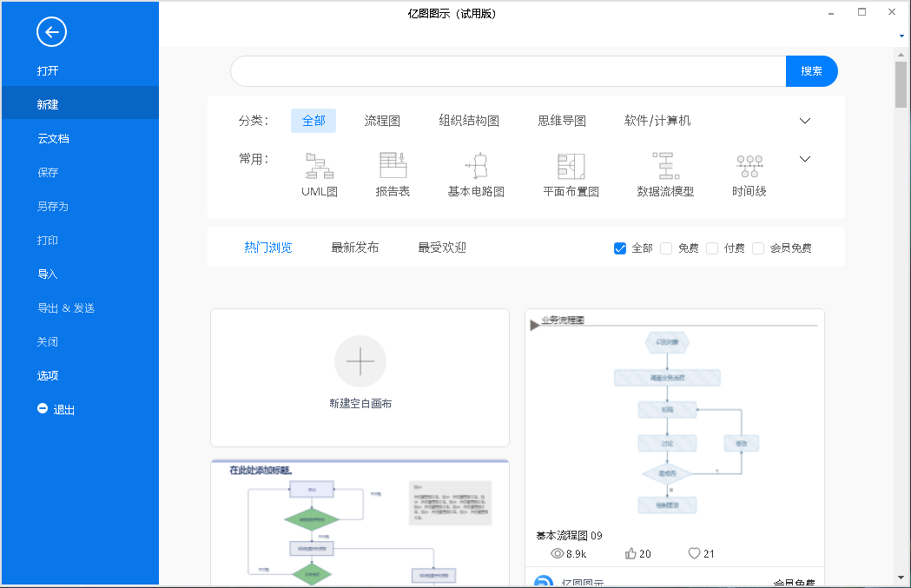Expand the 常用 templates row chevron
911x588 pixels.
point(805,159)
